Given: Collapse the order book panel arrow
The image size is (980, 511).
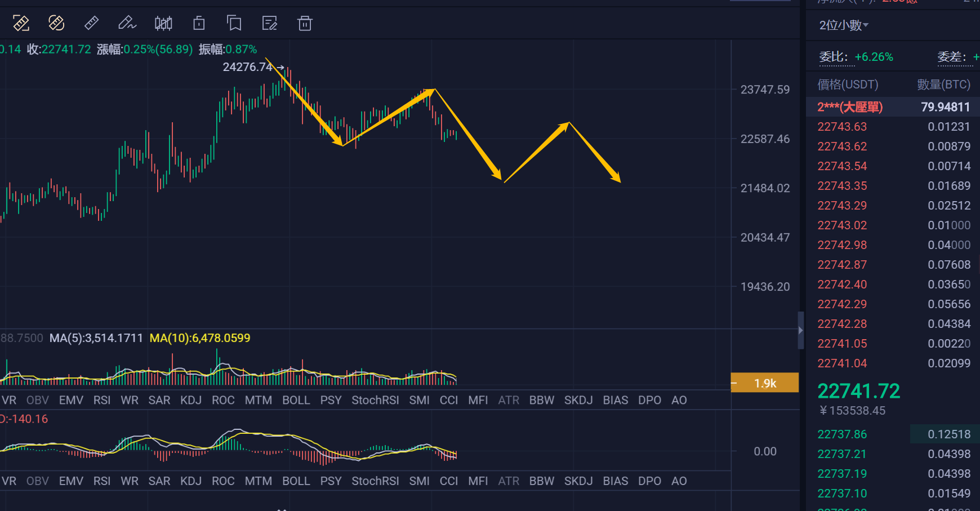Looking at the screenshot, I should (800, 331).
